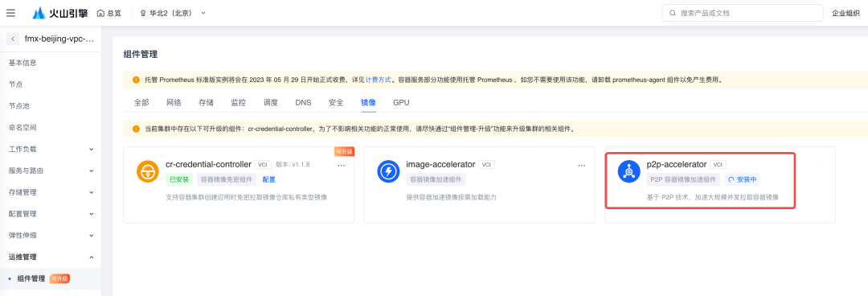Switch to the GPU tab
Viewport: 868px width, 296px height.
point(401,102)
